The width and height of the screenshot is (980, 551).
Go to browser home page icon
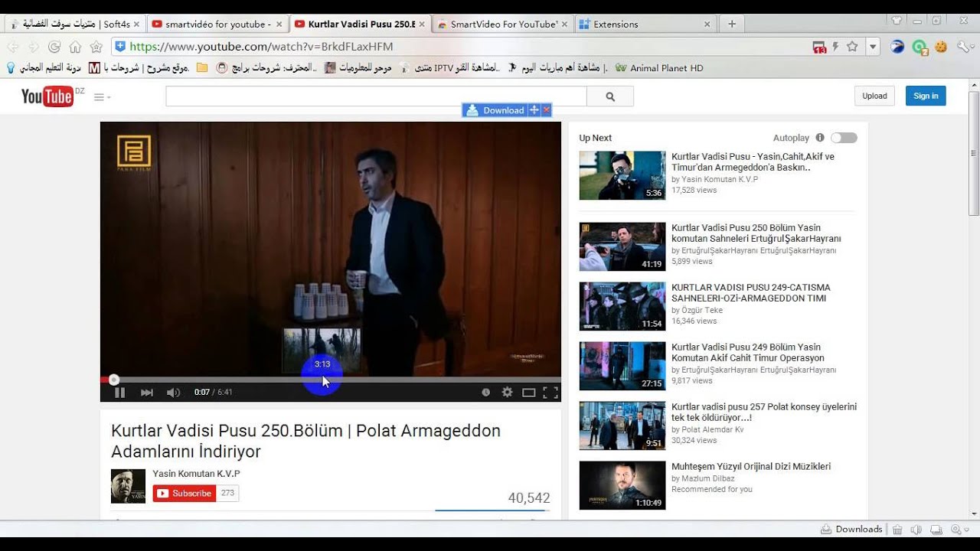(x=75, y=47)
